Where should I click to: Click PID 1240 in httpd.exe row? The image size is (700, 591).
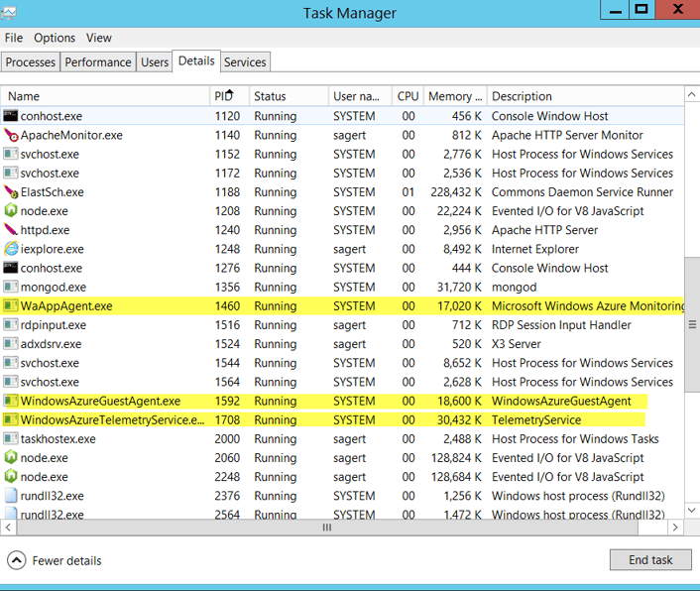point(227,230)
